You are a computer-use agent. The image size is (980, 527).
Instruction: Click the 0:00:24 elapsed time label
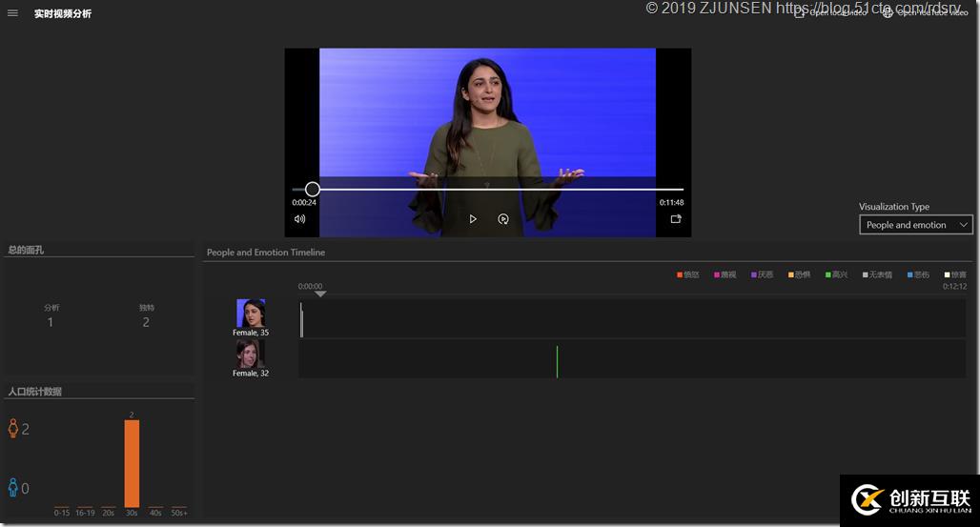pos(304,203)
